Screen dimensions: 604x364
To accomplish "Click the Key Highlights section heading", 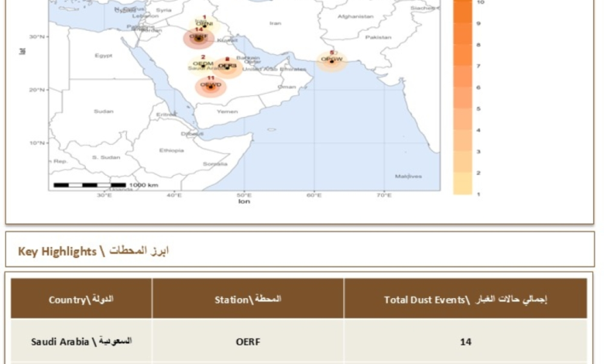I will click(93, 251).
